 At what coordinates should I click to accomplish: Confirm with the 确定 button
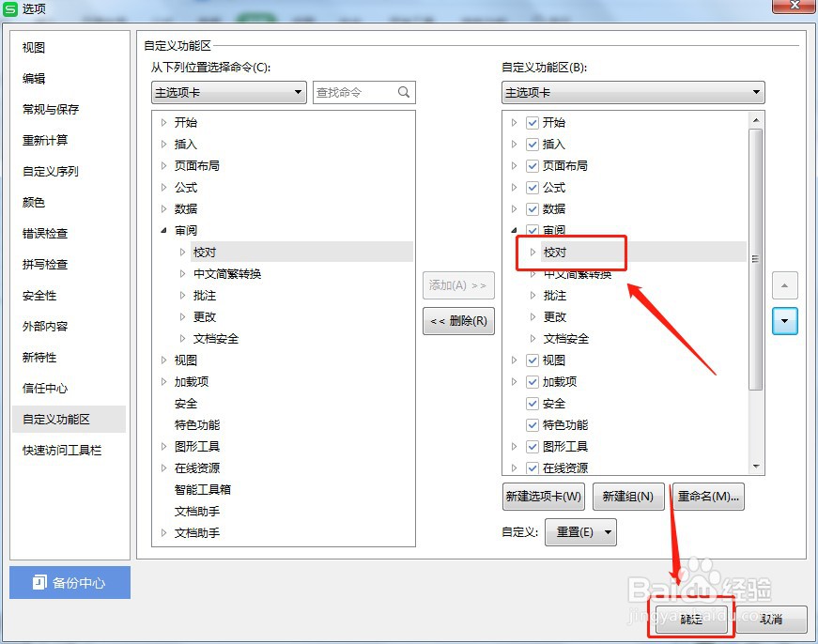pyautogui.click(x=691, y=619)
